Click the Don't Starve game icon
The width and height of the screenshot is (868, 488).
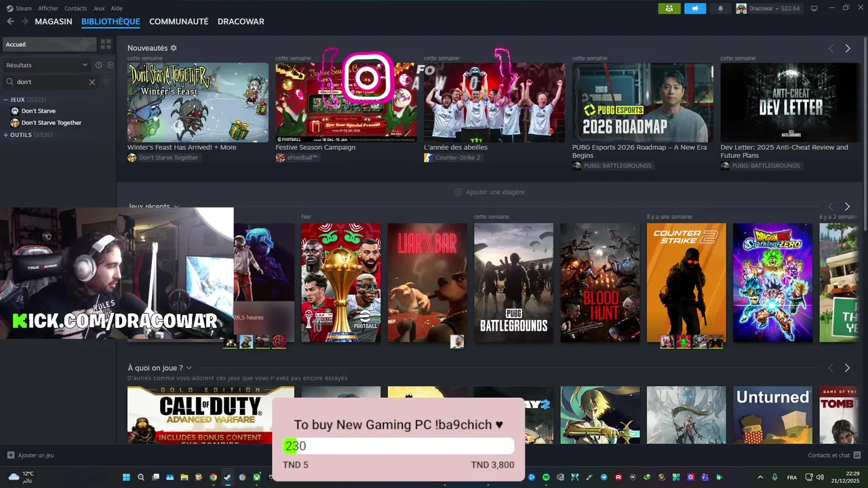tap(15, 110)
